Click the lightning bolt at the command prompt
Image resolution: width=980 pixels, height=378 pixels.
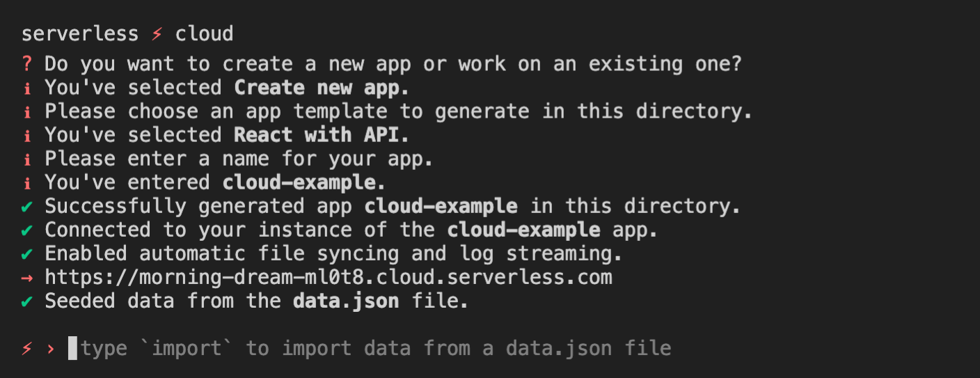tap(27, 348)
